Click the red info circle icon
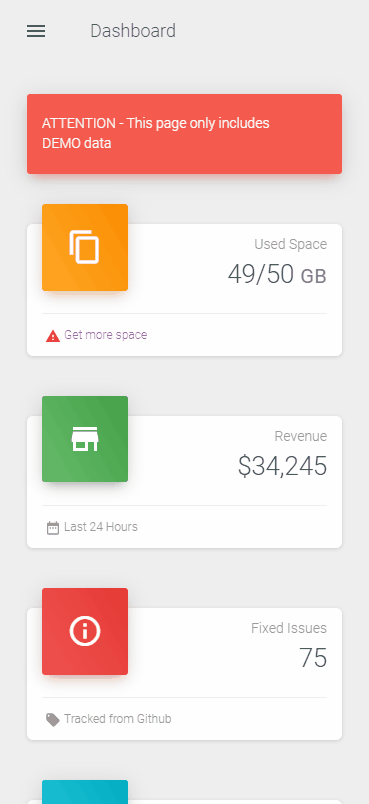The image size is (369, 804). [x=85, y=631]
